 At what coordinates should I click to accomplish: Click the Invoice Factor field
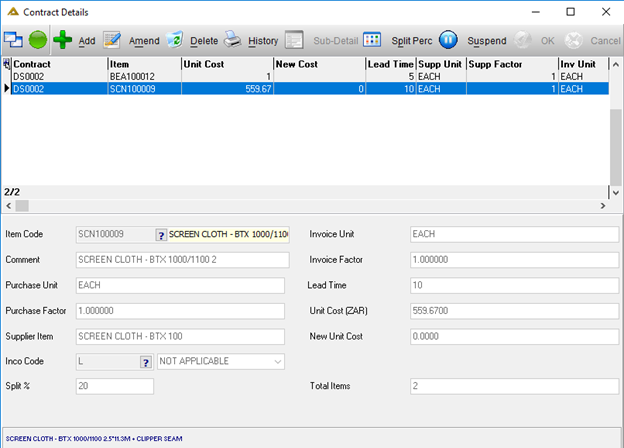pos(515,260)
